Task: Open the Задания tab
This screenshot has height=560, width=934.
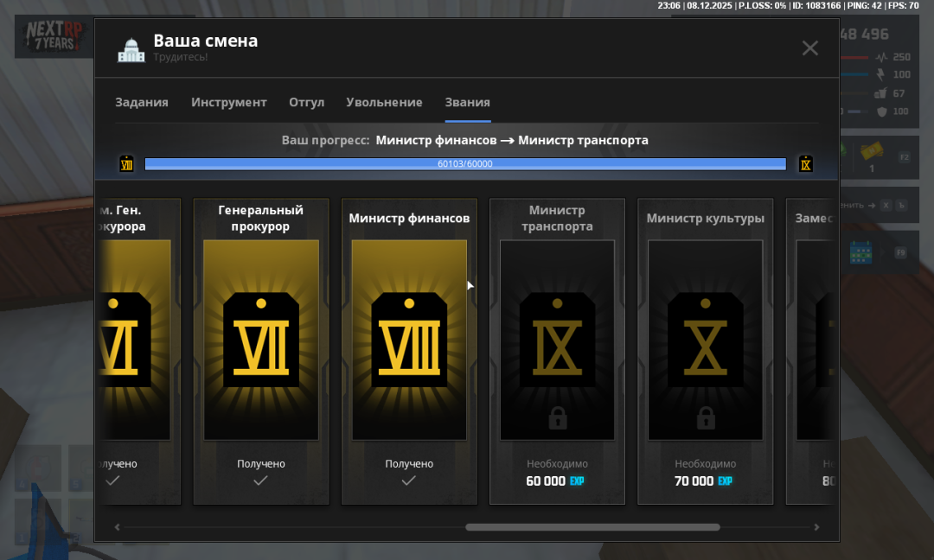Action: tap(142, 102)
